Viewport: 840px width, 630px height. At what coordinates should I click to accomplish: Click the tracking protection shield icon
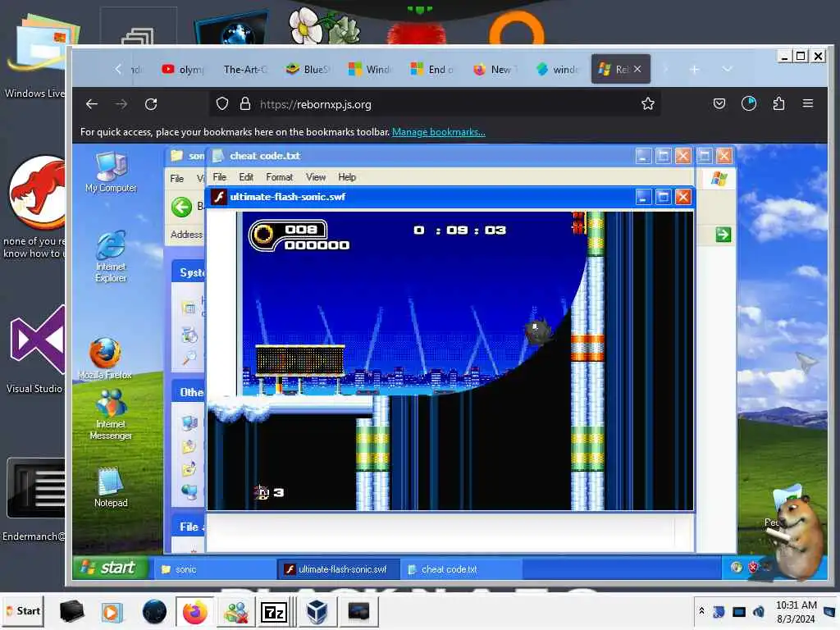221,104
